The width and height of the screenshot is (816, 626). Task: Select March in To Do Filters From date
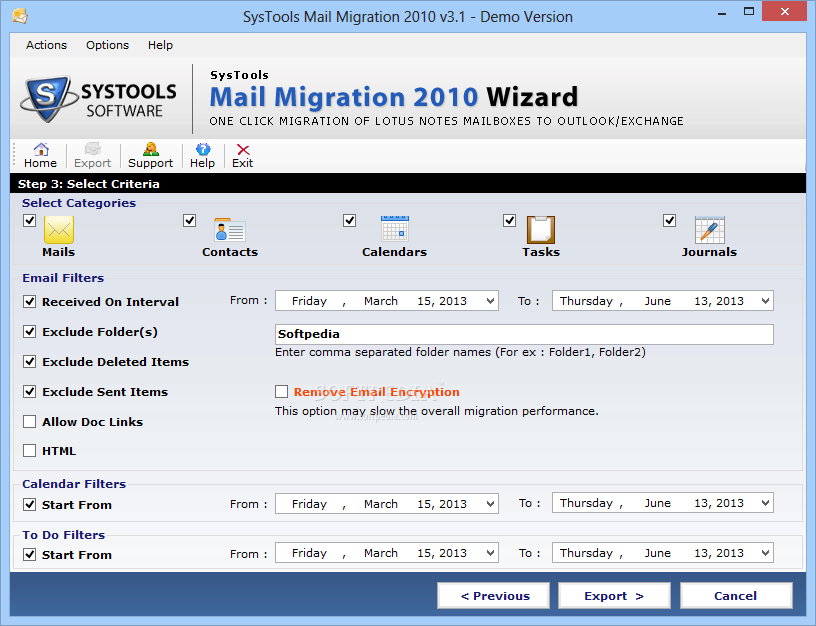click(x=381, y=553)
